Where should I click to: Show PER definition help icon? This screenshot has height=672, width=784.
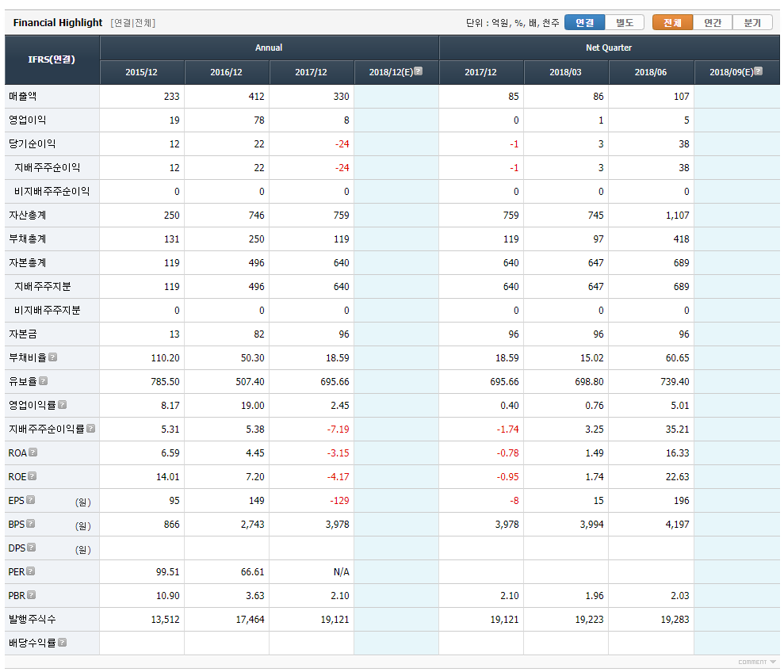[31, 571]
